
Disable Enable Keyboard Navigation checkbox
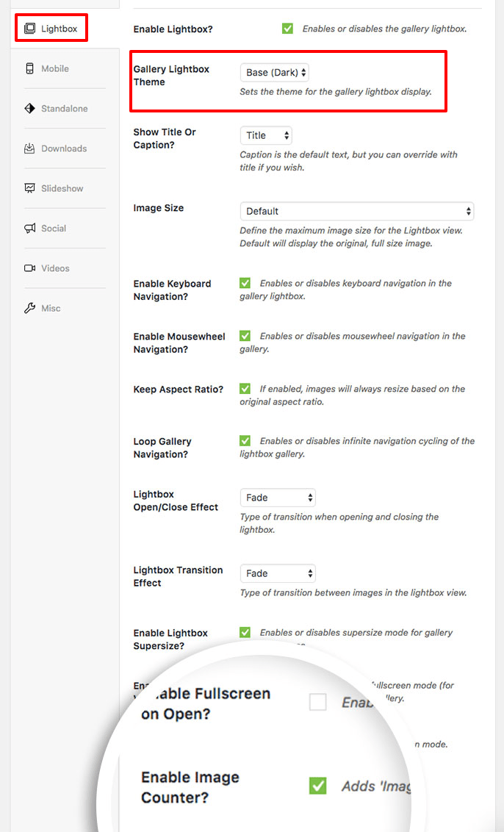(245, 283)
